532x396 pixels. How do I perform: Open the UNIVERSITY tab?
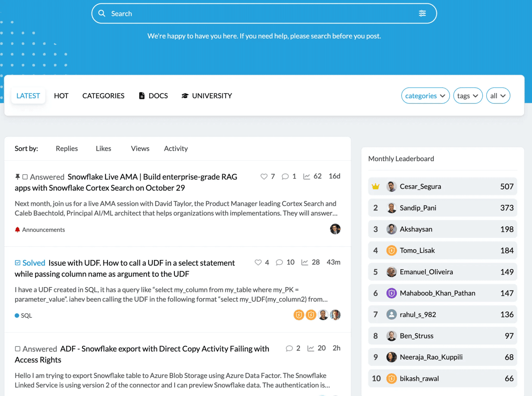point(207,96)
